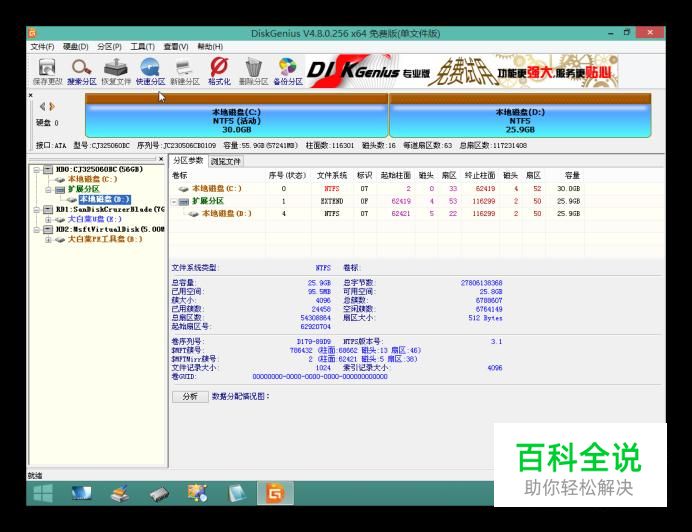Screen dimensions: 692x532
Task: Click the volume GUID value of zeros
Action: click(320, 377)
